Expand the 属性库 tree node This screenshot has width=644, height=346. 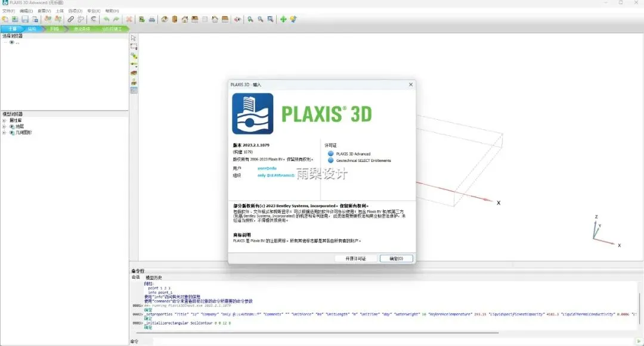point(4,120)
